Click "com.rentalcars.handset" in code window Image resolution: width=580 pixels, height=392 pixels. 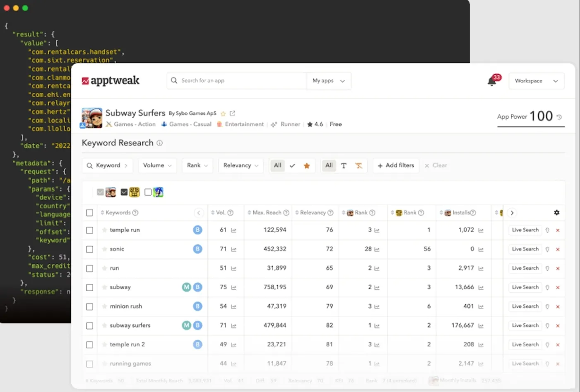[x=75, y=52]
